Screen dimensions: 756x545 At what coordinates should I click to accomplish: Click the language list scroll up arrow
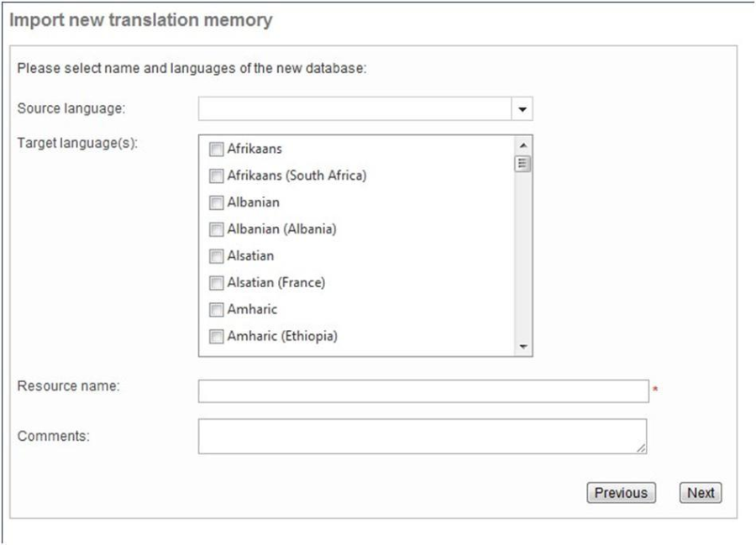pyautogui.click(x=523, y=144)
